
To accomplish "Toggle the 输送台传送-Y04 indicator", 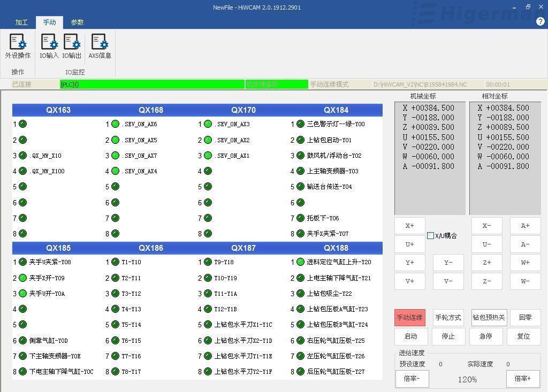I will pos(300,187).
